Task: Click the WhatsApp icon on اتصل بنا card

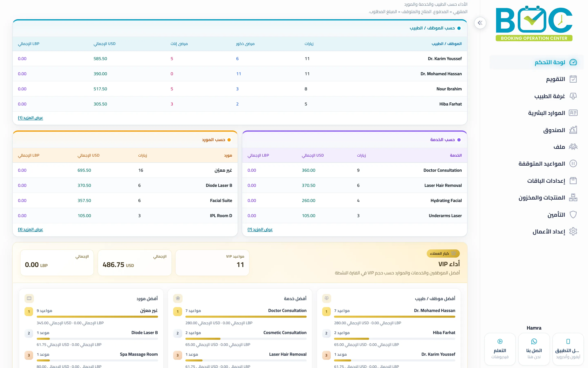Action: [534, 341]
